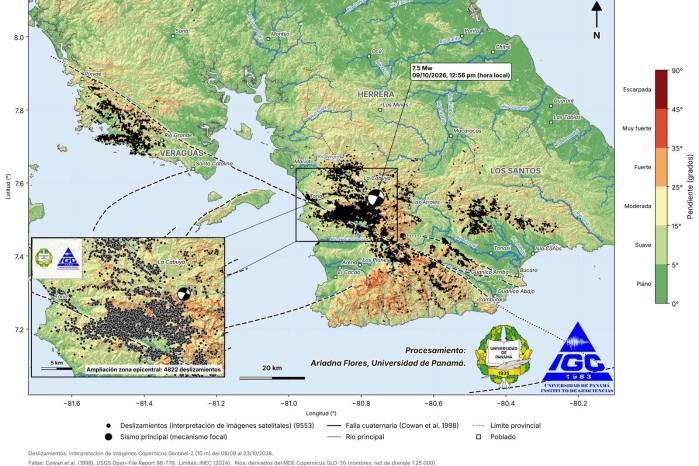
Task: Click the 'La Cabuya' label in inset map
Action: (x=171, y=262)
